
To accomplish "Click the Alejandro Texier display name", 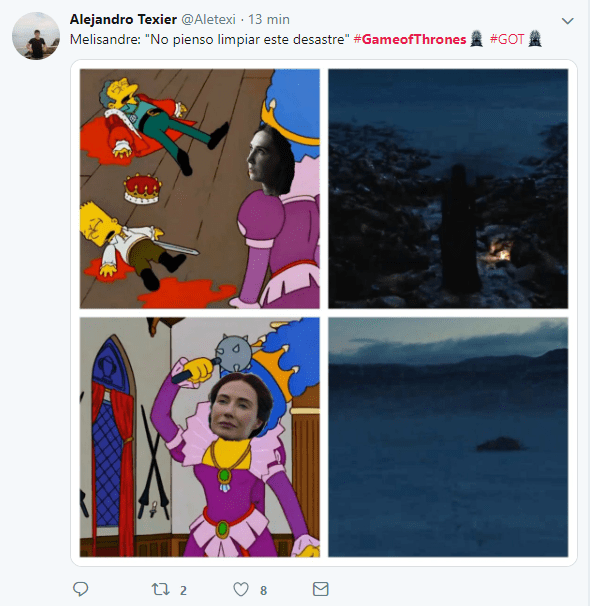I will [x=123, y=19].
